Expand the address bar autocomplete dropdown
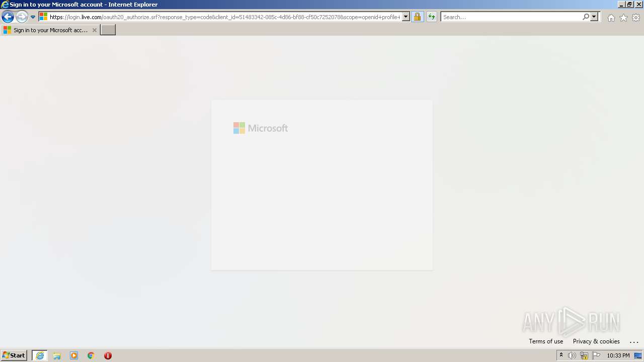644x362 pixels. (406, 17)
